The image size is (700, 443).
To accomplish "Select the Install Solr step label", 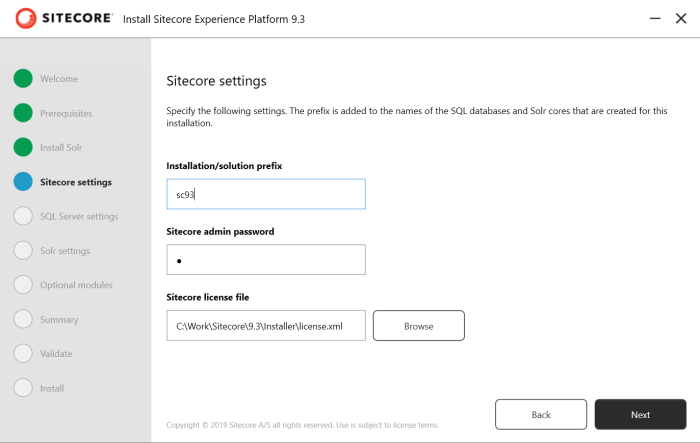I will coord(61,147).
